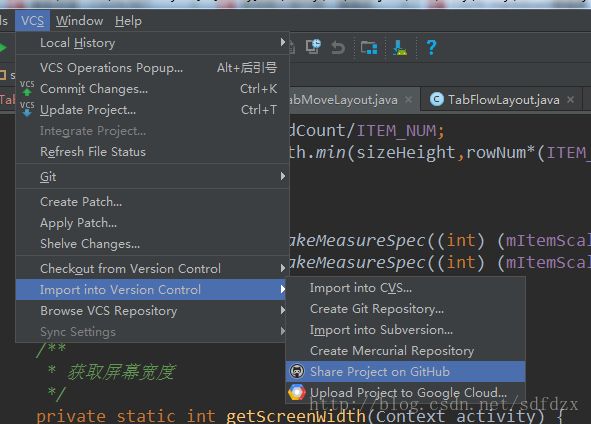591x424 pixels.
Task: Select Apply Patch menu item
Action: pos(152,223)
